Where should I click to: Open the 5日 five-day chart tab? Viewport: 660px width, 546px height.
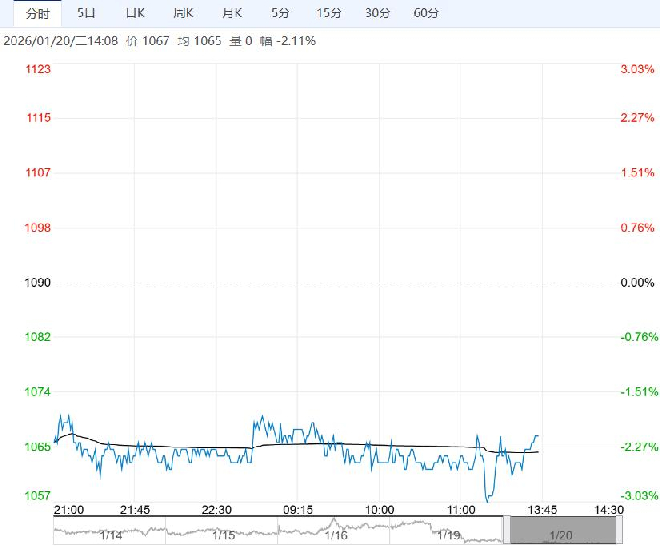point(86,13)
